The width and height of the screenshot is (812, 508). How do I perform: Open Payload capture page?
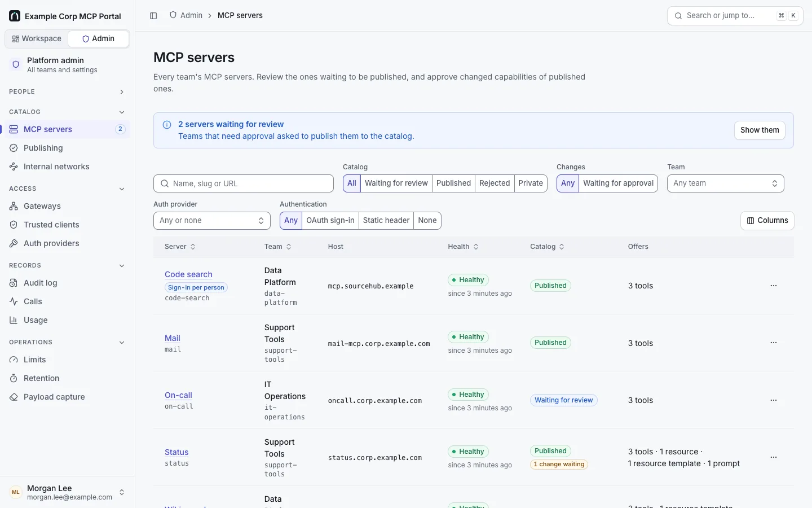coord(67,397)
